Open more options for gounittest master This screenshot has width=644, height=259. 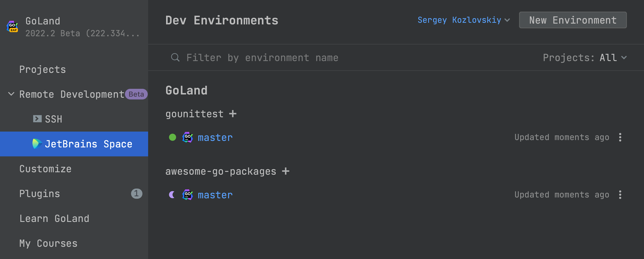pyautogui.click(x=620, y=137)
